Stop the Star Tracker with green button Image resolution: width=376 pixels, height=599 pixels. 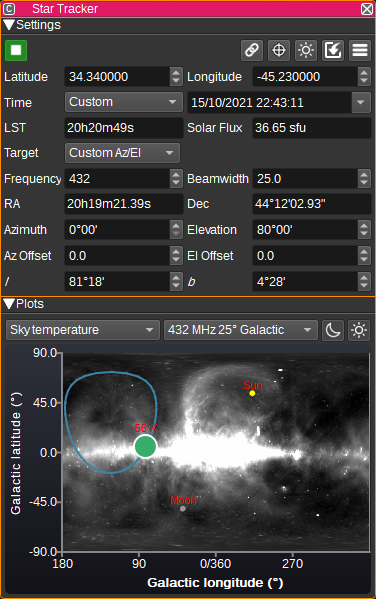tap(16, 50)
